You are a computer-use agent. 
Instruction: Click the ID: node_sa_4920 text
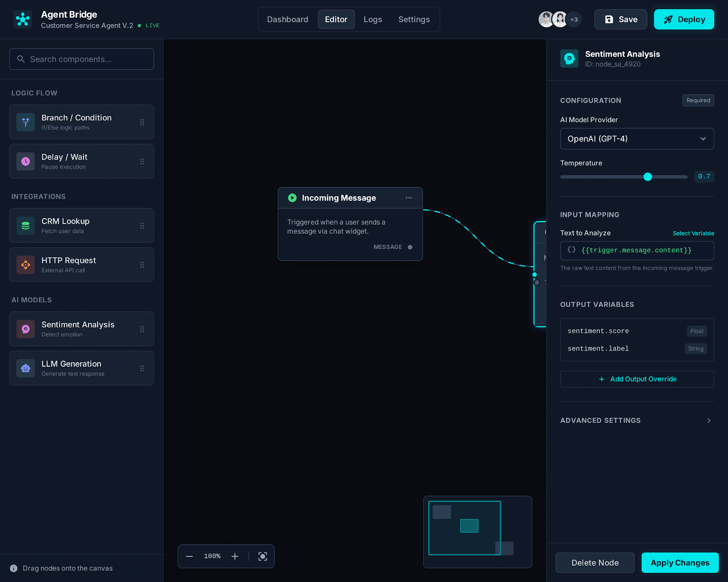(612, 64)
